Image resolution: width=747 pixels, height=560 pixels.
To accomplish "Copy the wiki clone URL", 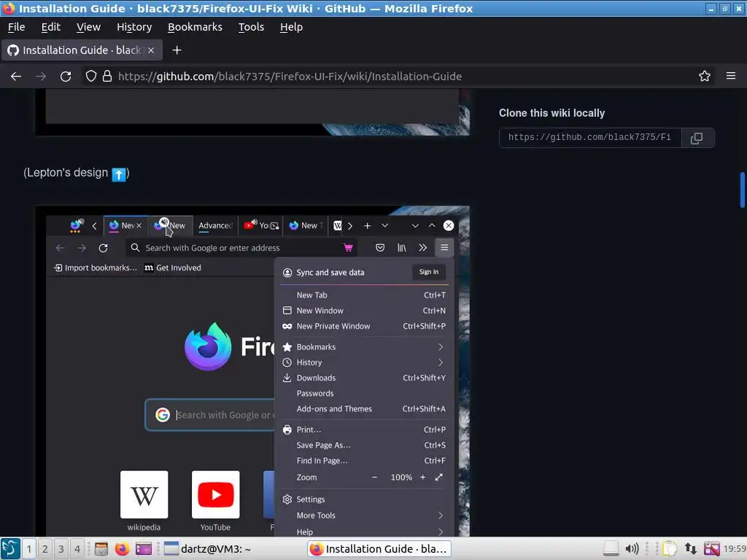I will (x=697, y=138).
